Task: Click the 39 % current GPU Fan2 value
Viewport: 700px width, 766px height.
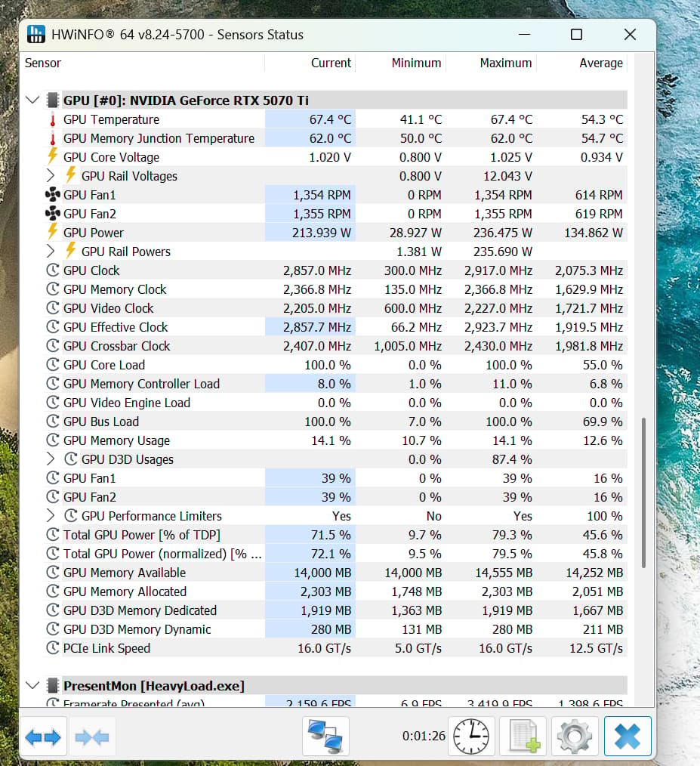Action: 335,497
